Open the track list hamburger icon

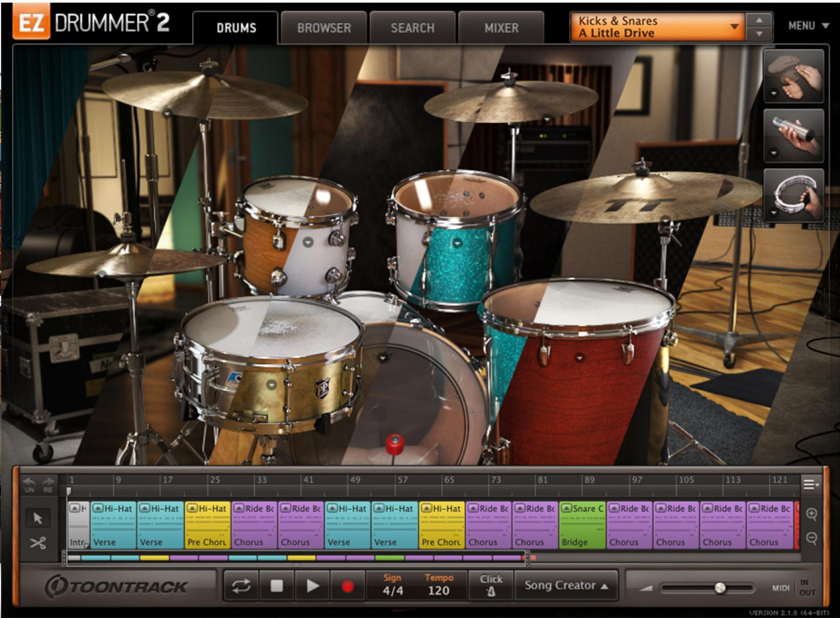pyautogui.click(x=810, y=483)
